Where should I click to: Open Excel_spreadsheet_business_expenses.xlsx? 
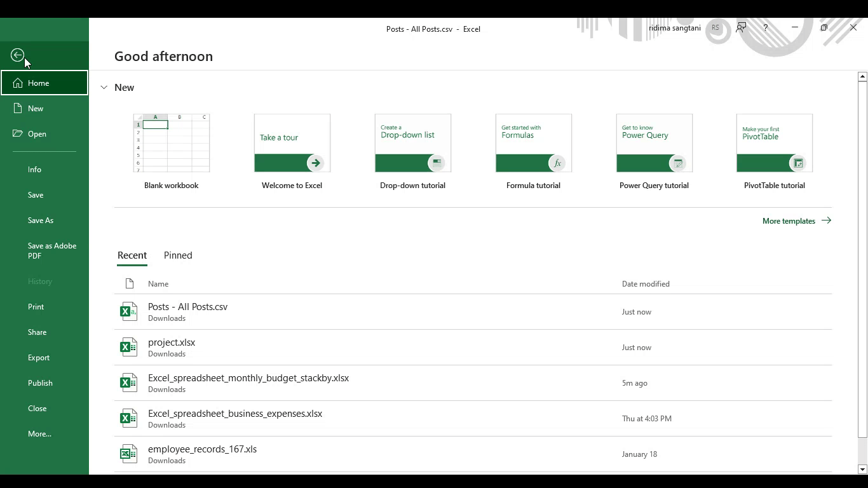click(x=473, y=419)
